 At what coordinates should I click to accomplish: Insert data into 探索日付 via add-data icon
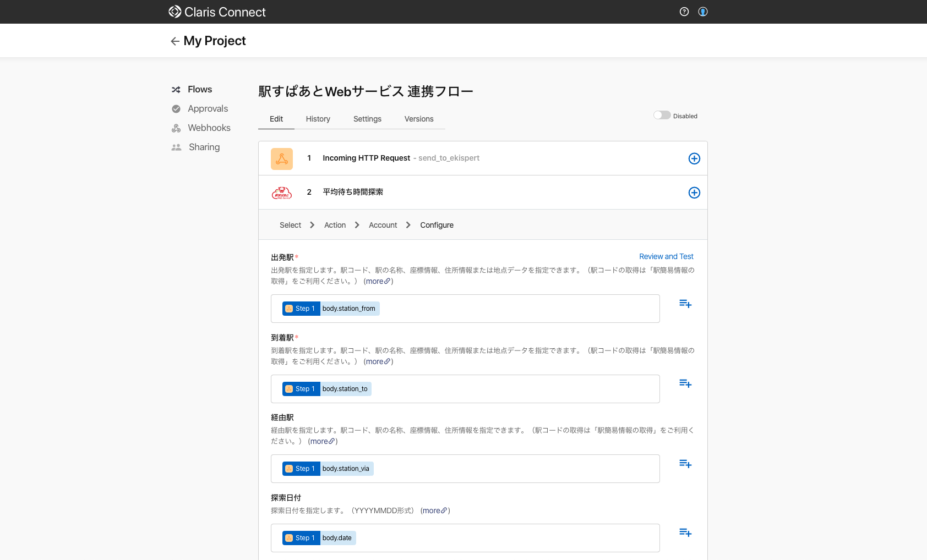click(x=685, y=532)
